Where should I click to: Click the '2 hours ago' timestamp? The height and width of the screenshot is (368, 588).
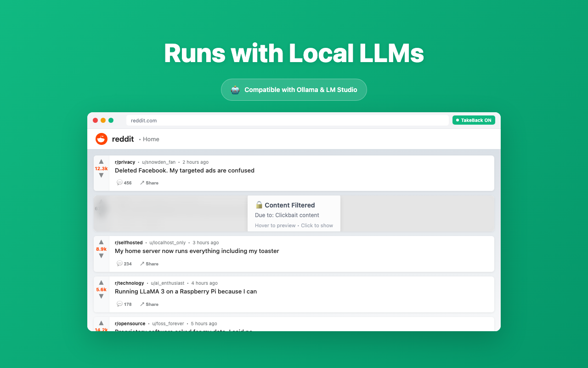(196, 162)
